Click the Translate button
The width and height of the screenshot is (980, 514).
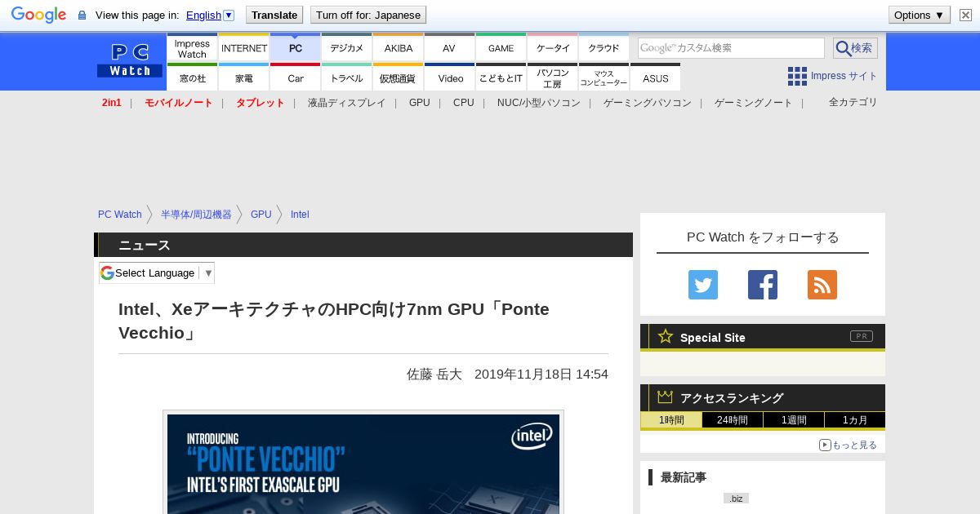[274, 15]
